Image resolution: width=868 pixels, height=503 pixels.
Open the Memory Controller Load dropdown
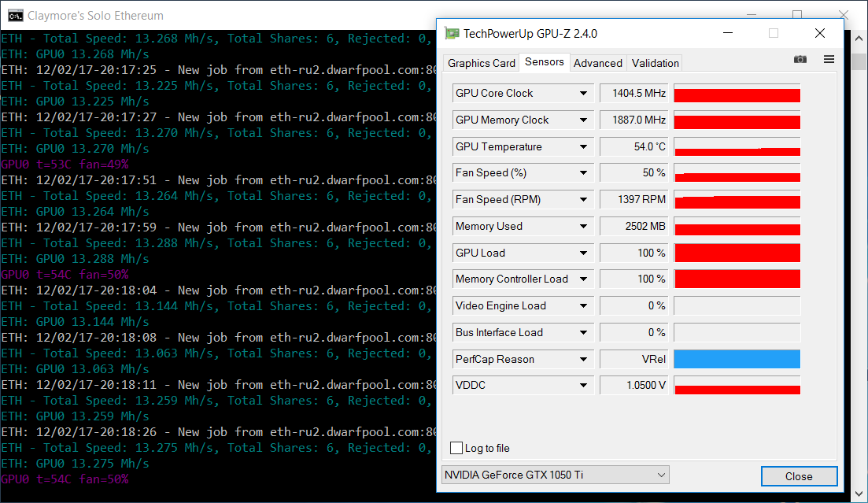pyautogui.click(x=583, y=279)
